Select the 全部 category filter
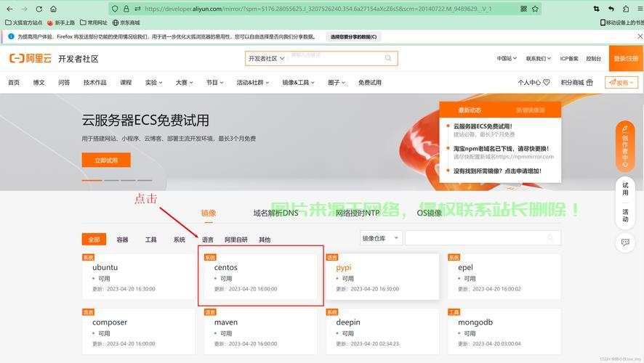Viewport: 644px width, 363px height. click(94, 240)
